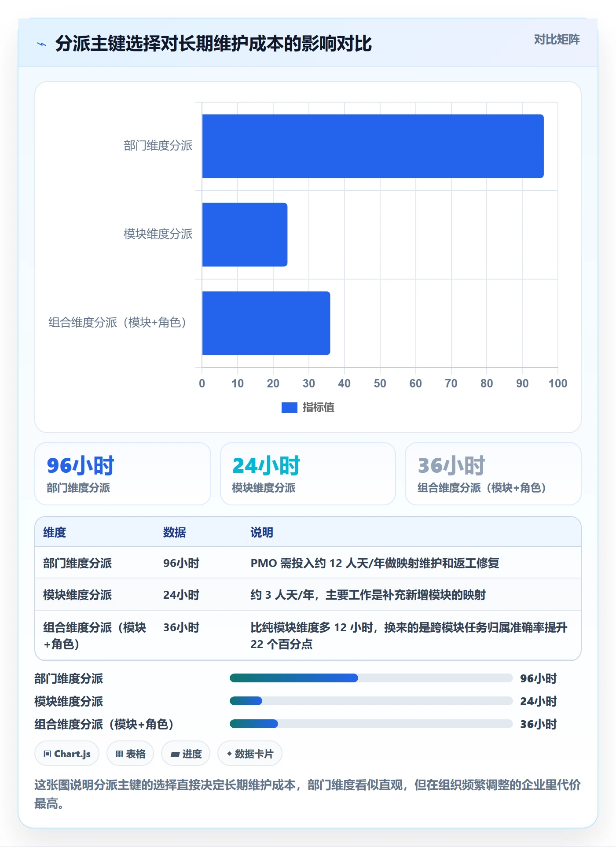Click the diamond icon in 数据卡片 chip

[229, 754]
